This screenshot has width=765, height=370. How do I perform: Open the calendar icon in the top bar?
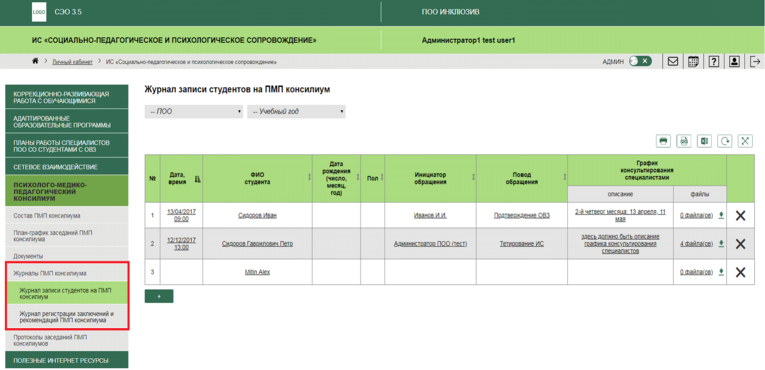click(693, 62)
